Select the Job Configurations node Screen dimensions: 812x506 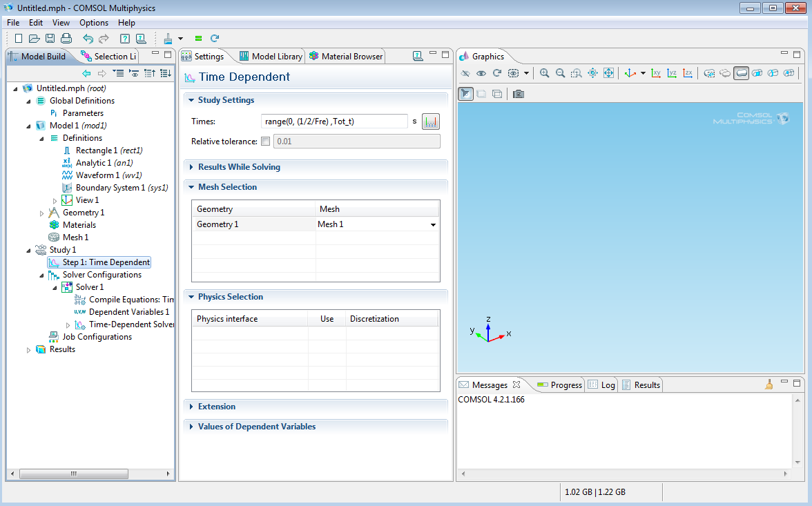coord(97,337)
